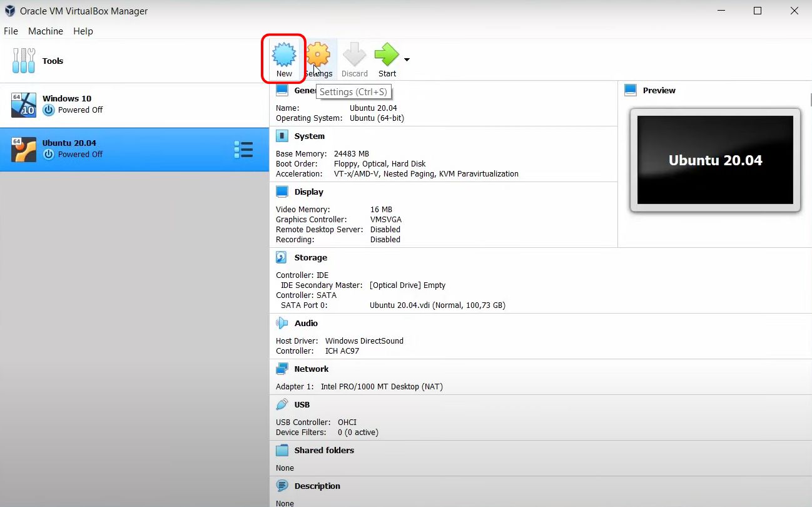Click the Shared folders section icon
Image resolution: width=812 pixels, height=507 pixels.
click(x=282, y=450)
